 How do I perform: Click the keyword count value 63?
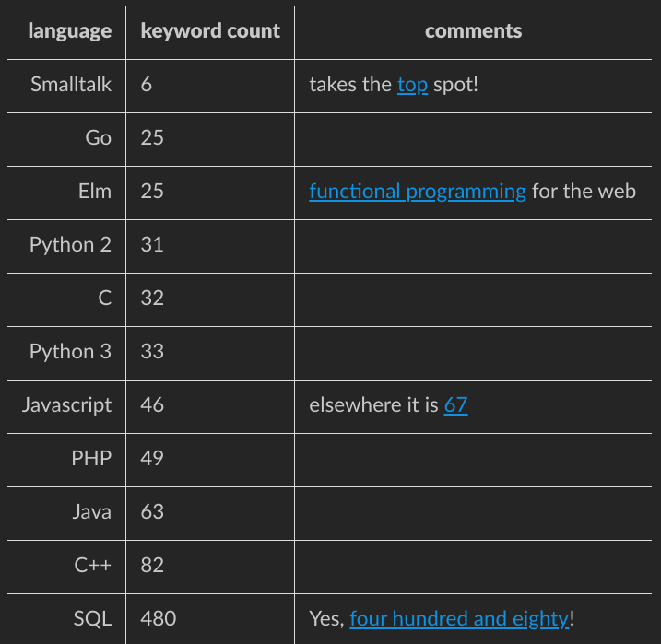(x=152, y=512)
